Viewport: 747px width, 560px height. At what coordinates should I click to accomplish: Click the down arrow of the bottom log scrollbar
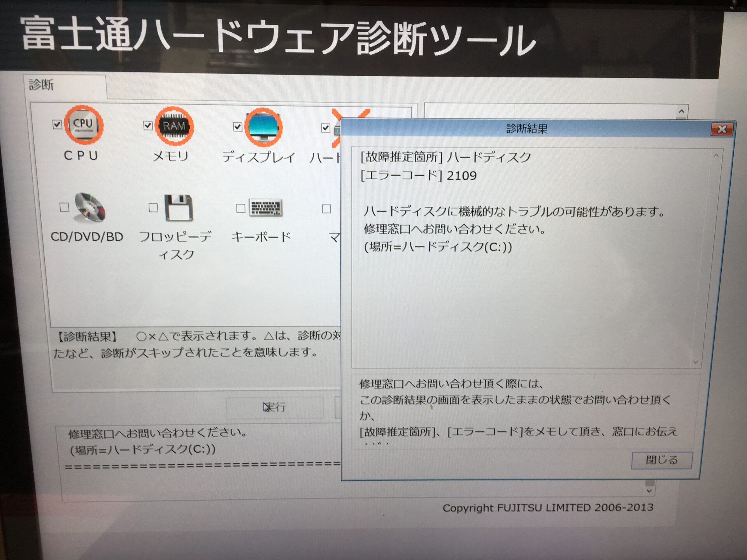tap(649, 491)
